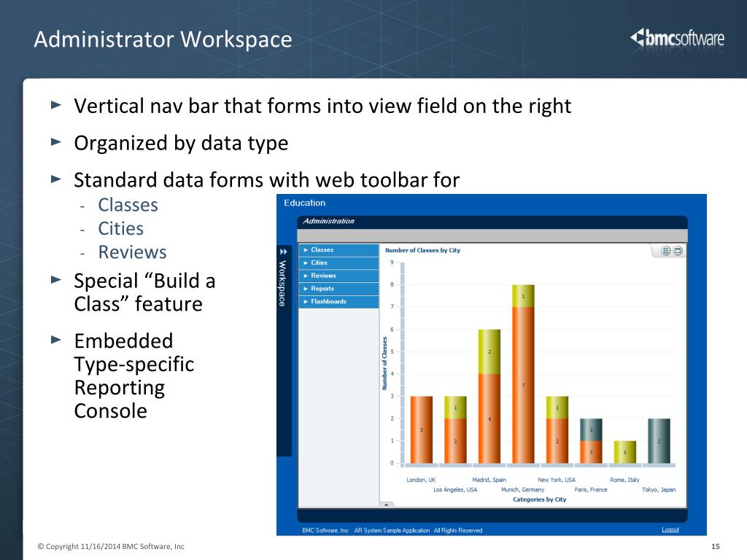
Task: Click 'AR System Sample Application' footer text
Action: coord(392,531)
